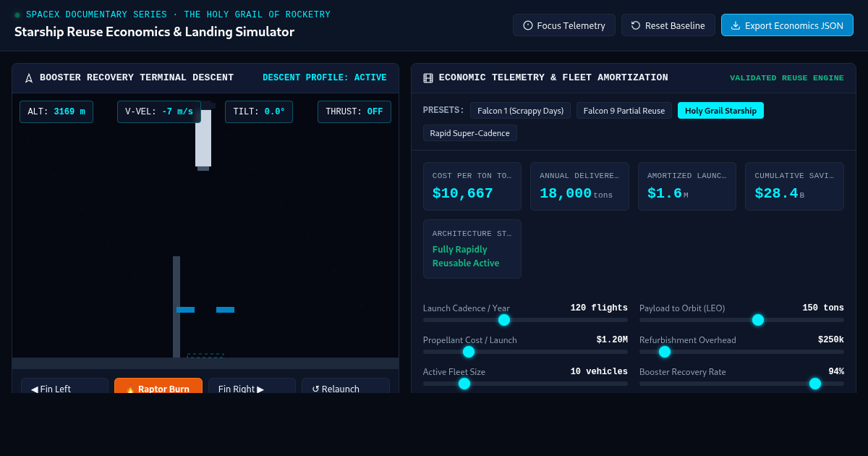Click the booster recovery rocket icon
This screenshot has height=456, width=868.
coord(29,78)
